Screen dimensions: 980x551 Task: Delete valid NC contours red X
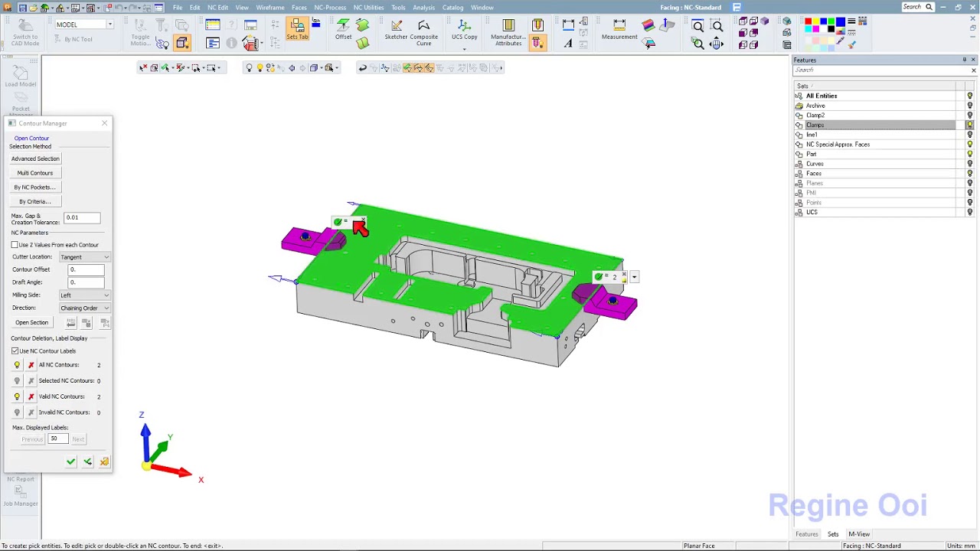click(x=31, y=396)
